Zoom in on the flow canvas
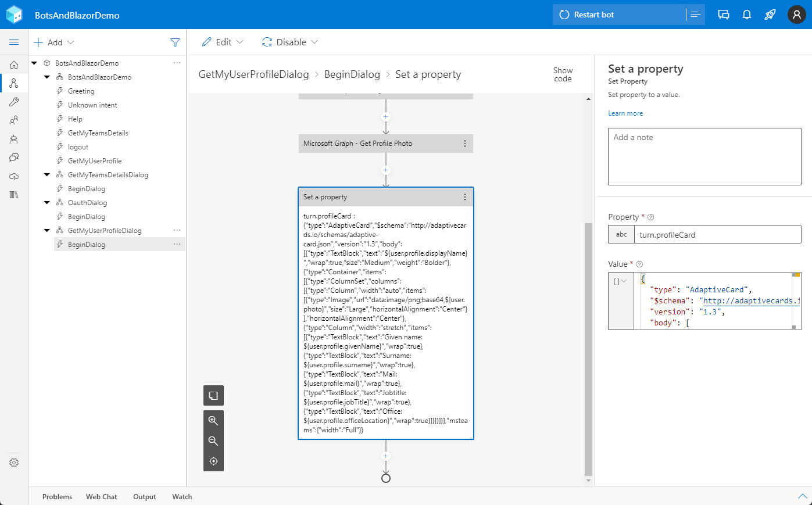This screenshot has width=812, height=505. [213, 420]
